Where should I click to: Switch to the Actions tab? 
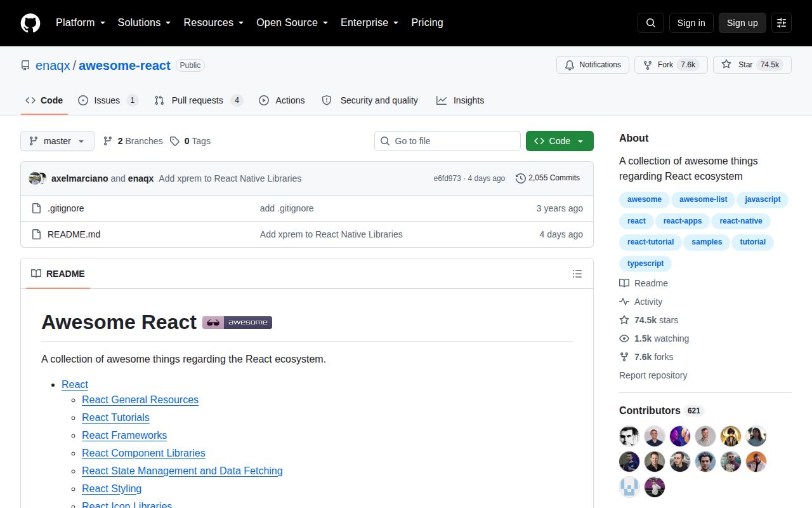tap(282, 100)
